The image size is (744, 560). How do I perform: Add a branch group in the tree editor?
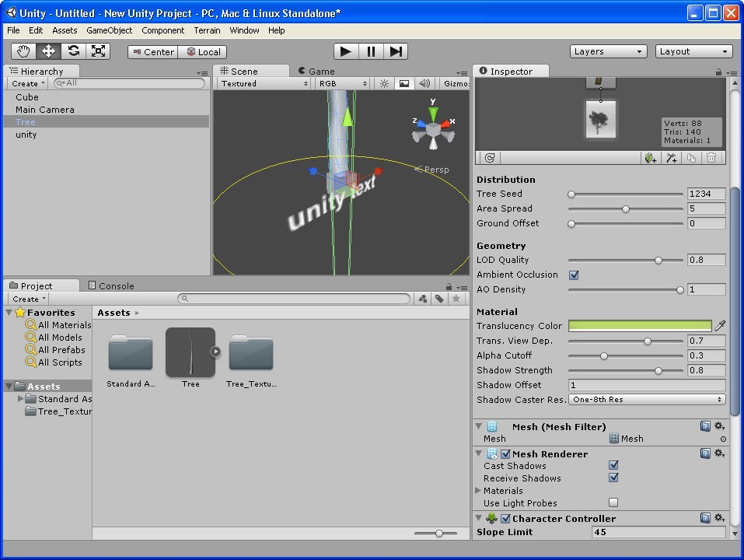coord(671,158)
